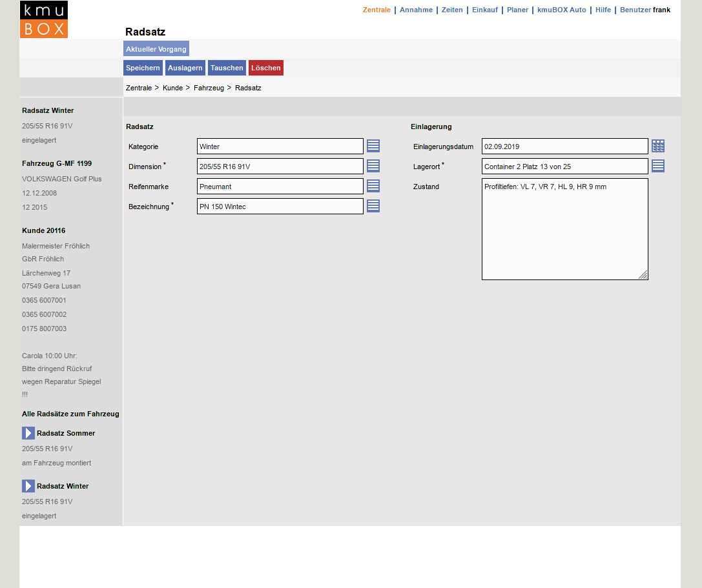Open the Reifenmarke list picker icon
The image size is (702, 588).
373,186
